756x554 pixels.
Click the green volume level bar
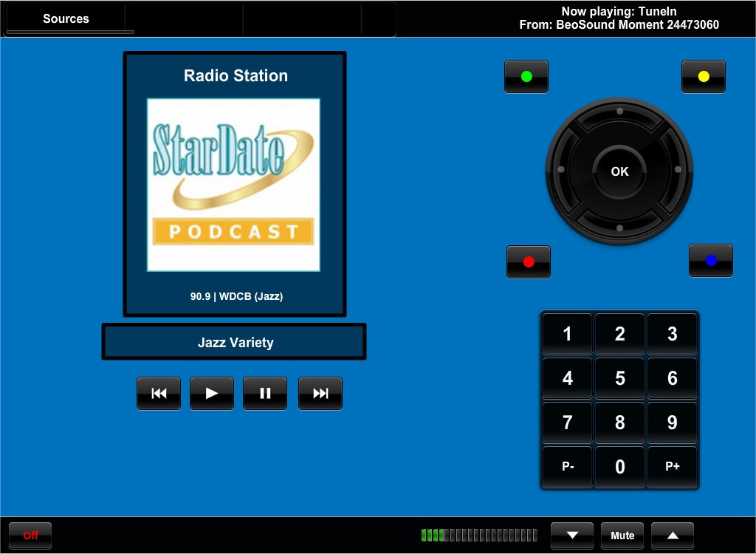pyautogui.click(x=479, y=535)
